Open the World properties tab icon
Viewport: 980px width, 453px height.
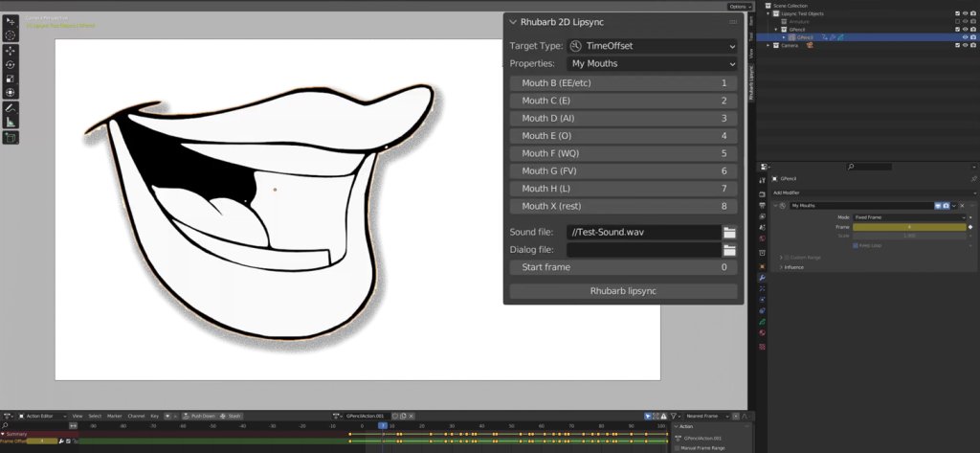click(x=763, y=238)
